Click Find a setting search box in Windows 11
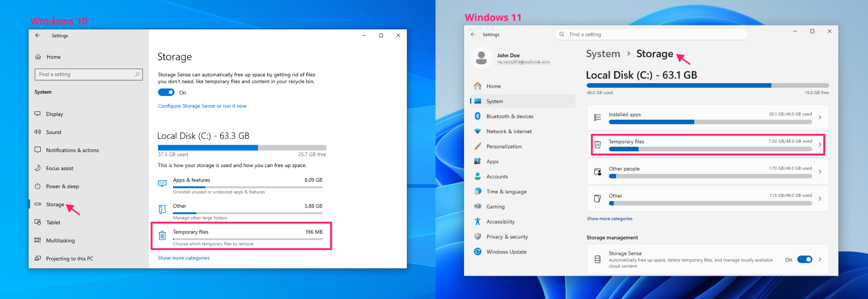The height and width of the screenshot is (299, 868). tap(651, 34)
